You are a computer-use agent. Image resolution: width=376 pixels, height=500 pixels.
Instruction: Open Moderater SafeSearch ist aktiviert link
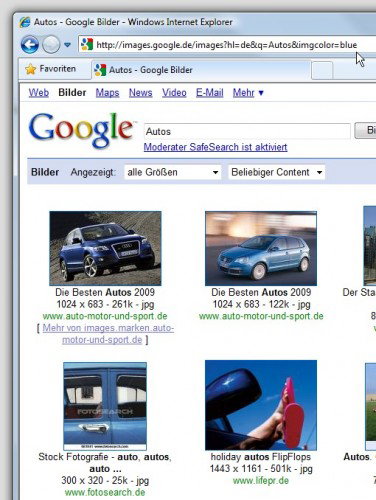click(x=215, y=147)
